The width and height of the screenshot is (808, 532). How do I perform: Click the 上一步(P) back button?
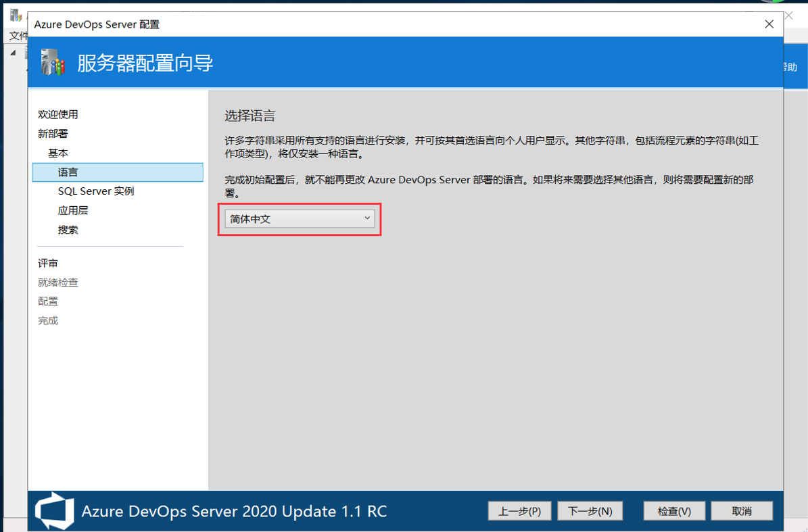519,511
